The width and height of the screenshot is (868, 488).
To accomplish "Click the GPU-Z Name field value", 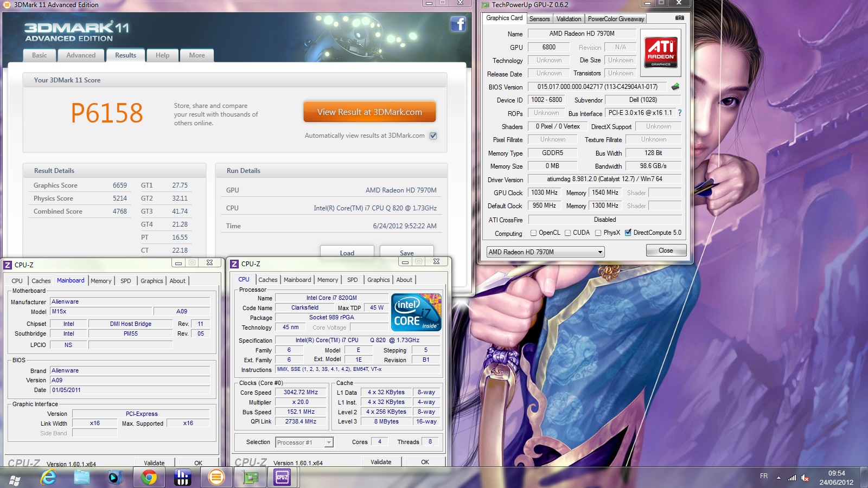I will click(x=582, y=34).
